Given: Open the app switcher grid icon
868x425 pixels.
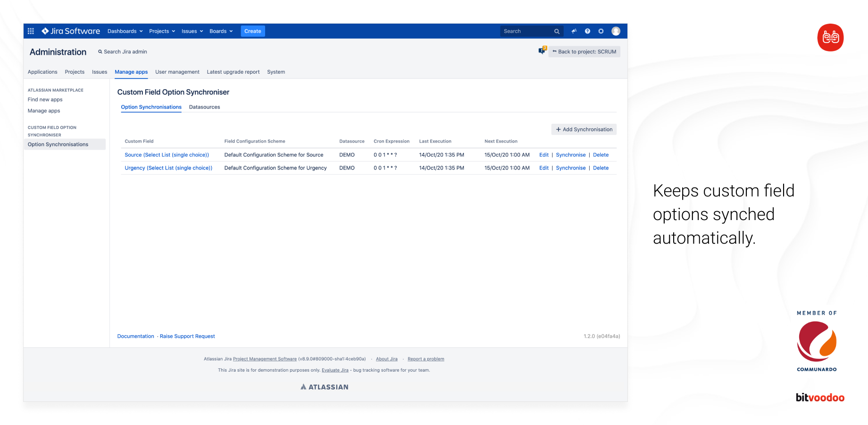Looking at the screenshot, I should click(x=31, y=31).
